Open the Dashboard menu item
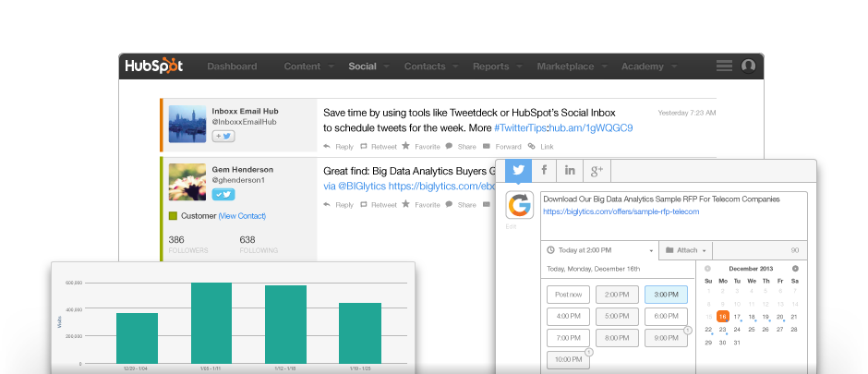 pyautogui.click(x=232, y=66)
